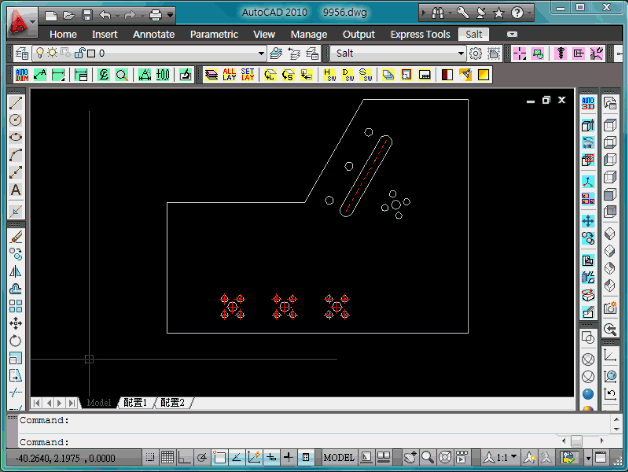Toggle Ortho mode in status bar
This screenshot has height=472, width=628.
[x=184, y=457]
